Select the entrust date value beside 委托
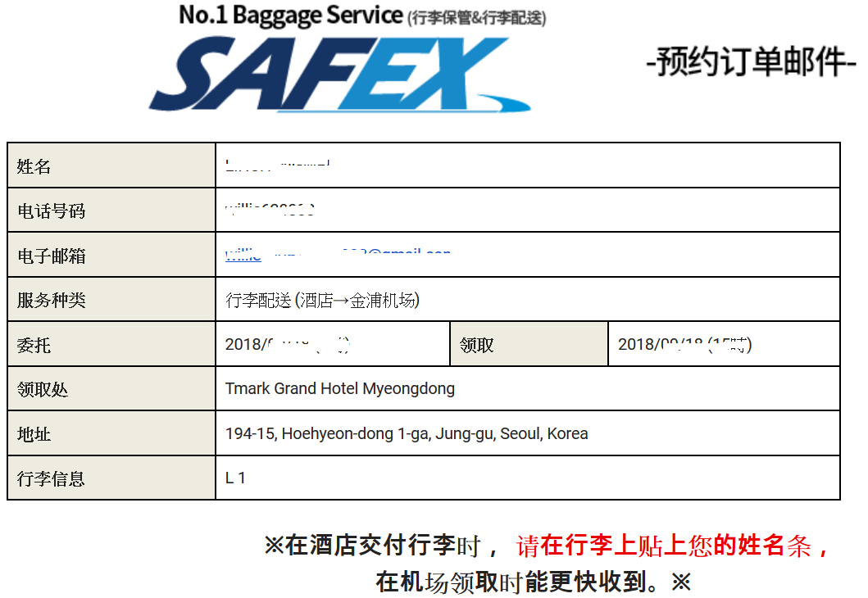Viewport: 868px width, 598px height. 288,344
